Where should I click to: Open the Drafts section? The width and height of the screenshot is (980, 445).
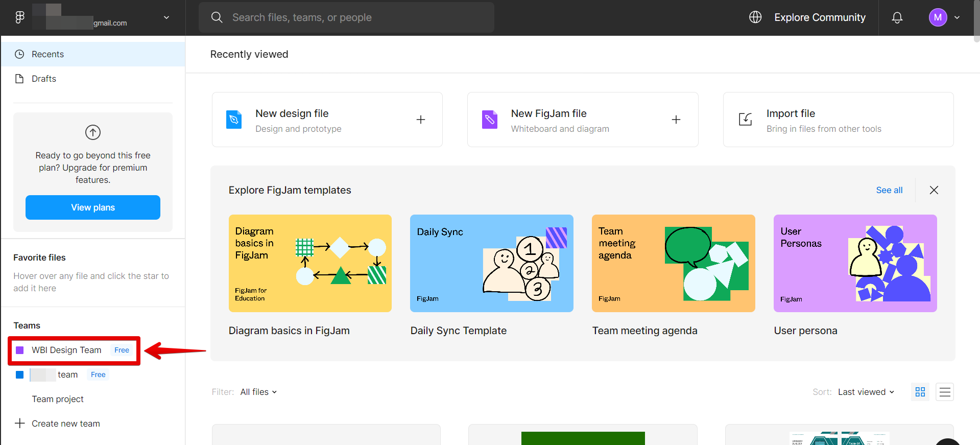(44, 79)
